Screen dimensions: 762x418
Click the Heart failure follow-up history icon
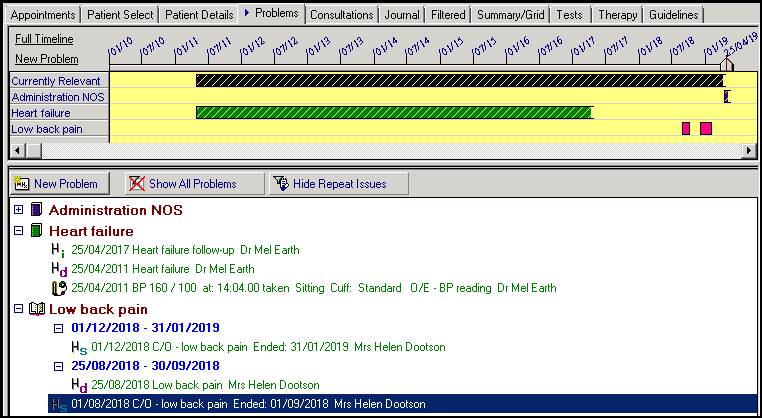pyautogui.click(x=58, y=250)
